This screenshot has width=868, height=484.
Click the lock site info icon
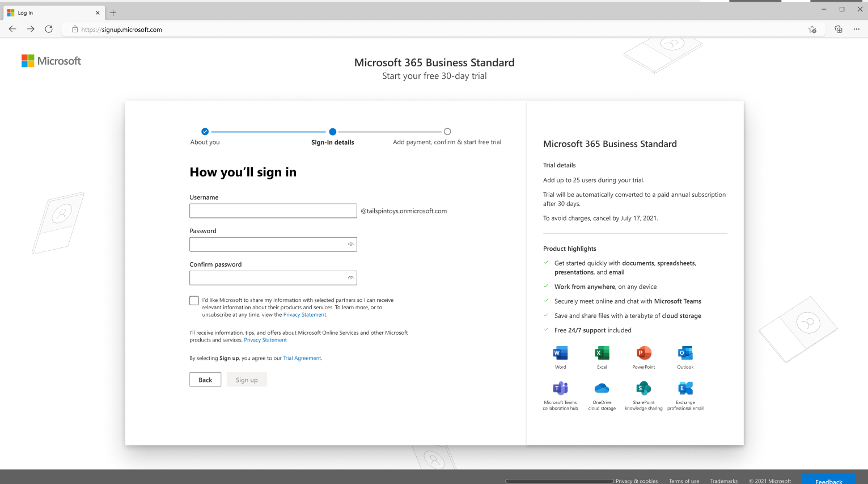(75, 29)
